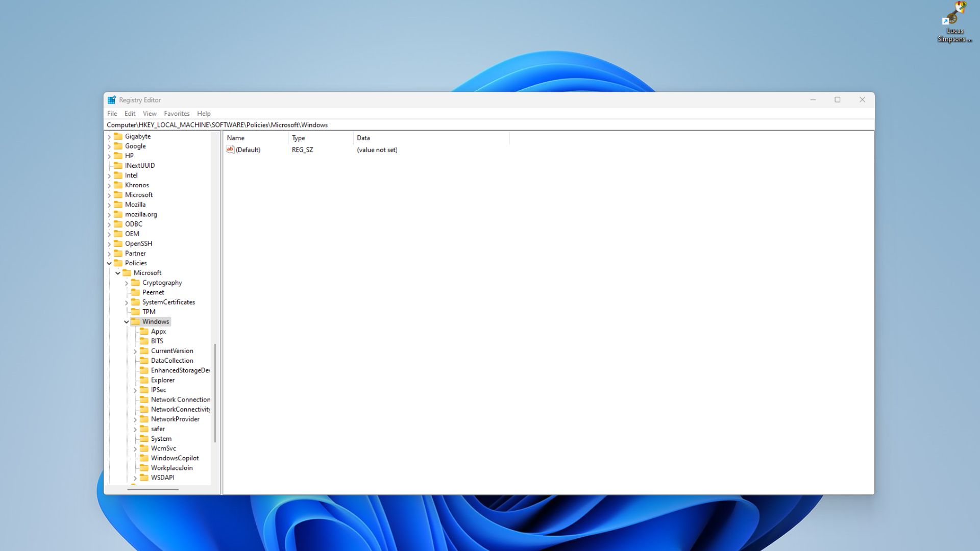This screenshot has width=980, height=551.
Task: Click the address bar path
Action: pos(217,124)
